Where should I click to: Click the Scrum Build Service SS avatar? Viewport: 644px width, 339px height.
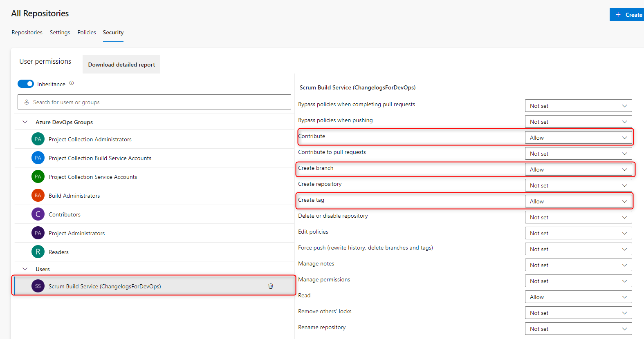pyautogui.click(x=38, y=286)
